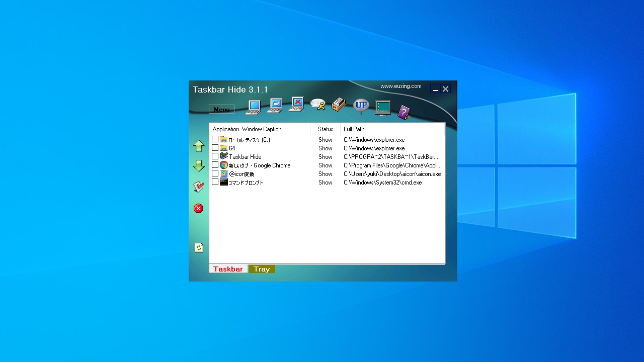
Task: Click Show status of コマンド プロンプト row
Action: pyautogui.click(x=326, y=183)
